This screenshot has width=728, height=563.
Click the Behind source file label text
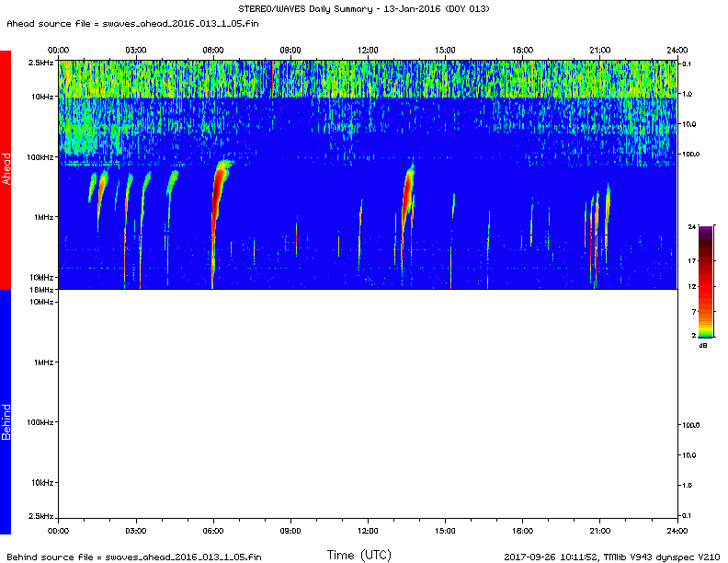coord(133,557)
